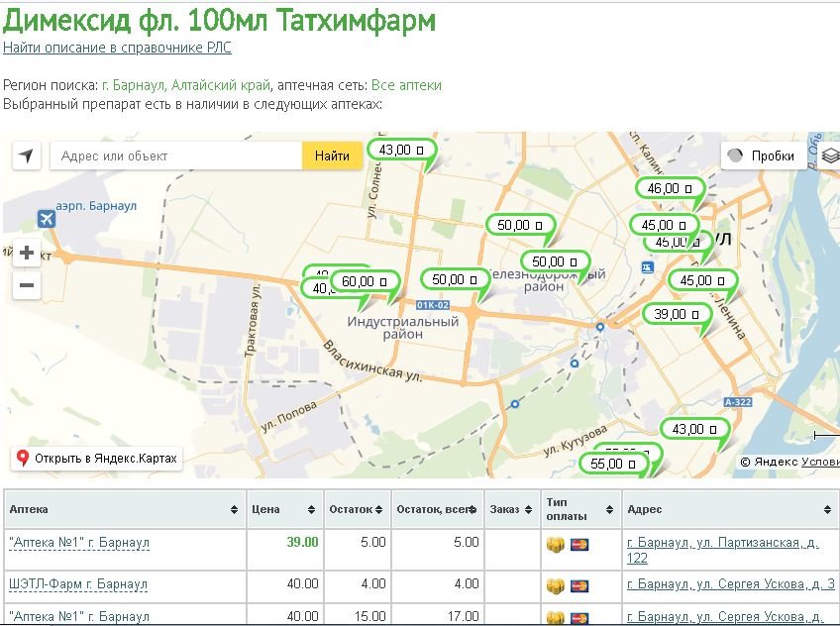Viewport: 840px width, 626px height.
Task: Click the аэрп. Барнаул airport icon
Action: coord(47,219)
